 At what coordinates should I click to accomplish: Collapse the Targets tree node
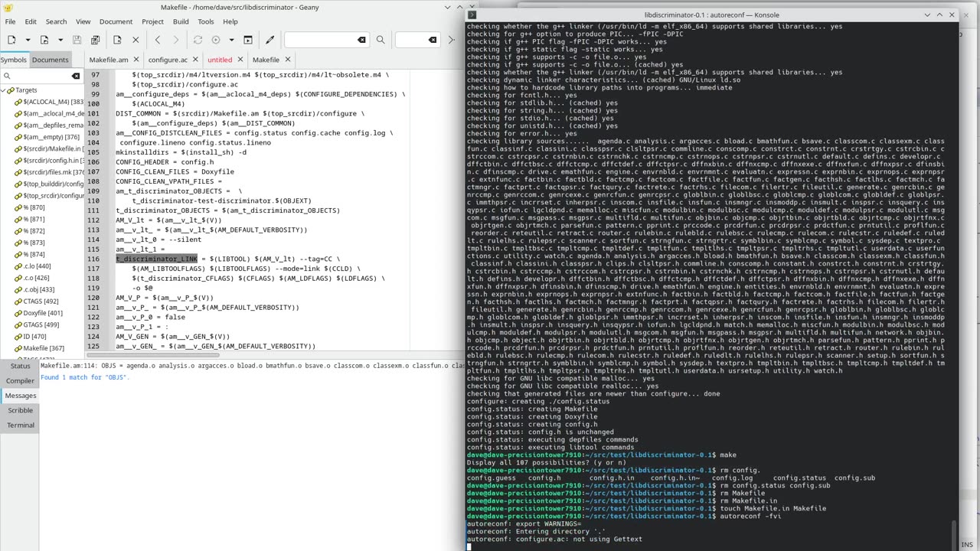[3, 90]
